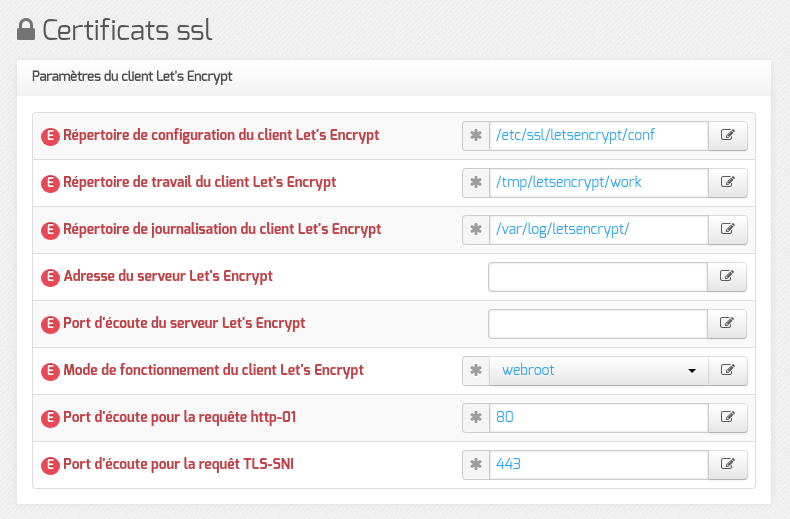Focus the /var/log/letsencrypt/ input field

point(599,230)
